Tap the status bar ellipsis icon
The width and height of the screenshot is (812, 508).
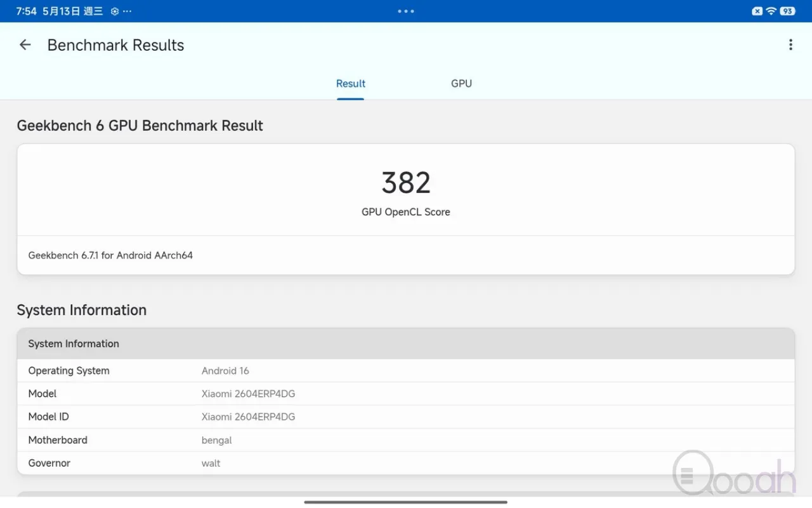pyautogui.click(x=128, y=11)
